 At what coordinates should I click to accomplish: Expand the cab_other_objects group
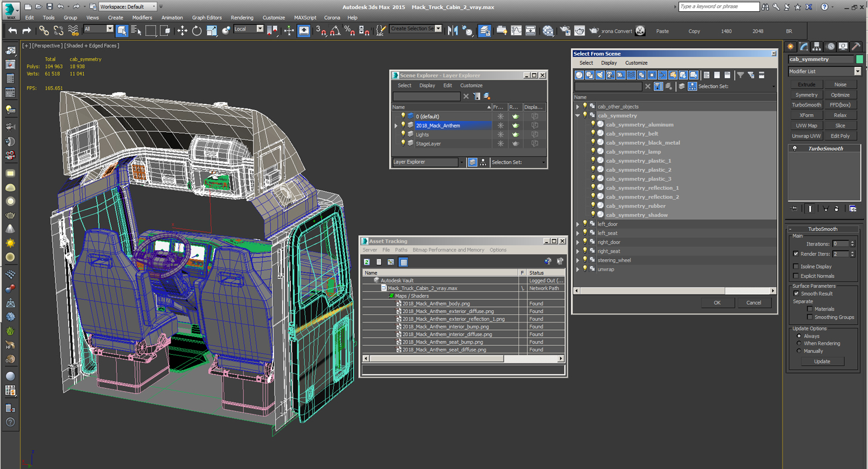tap(578, 107)
